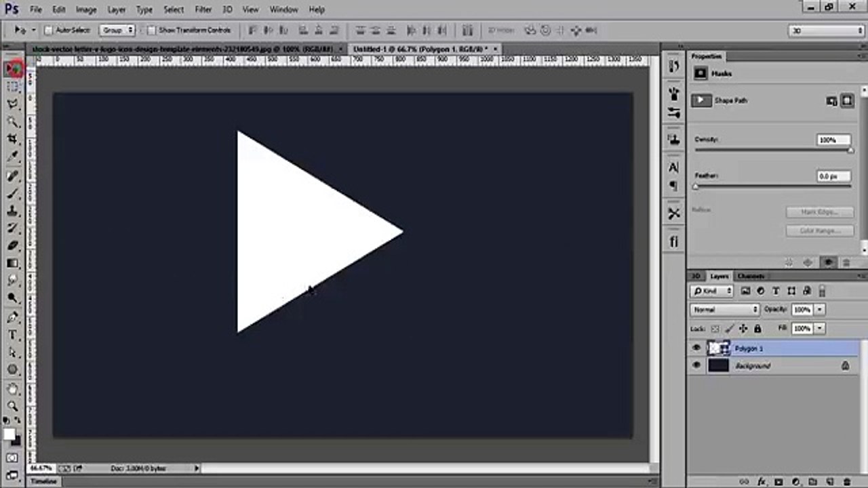
Task: Open the Opacity slider arrow
Action: [x=820, y=310]
